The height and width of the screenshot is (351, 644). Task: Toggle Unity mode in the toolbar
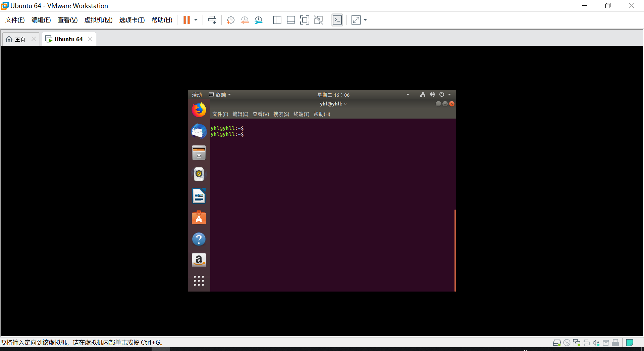pos(318,20)
